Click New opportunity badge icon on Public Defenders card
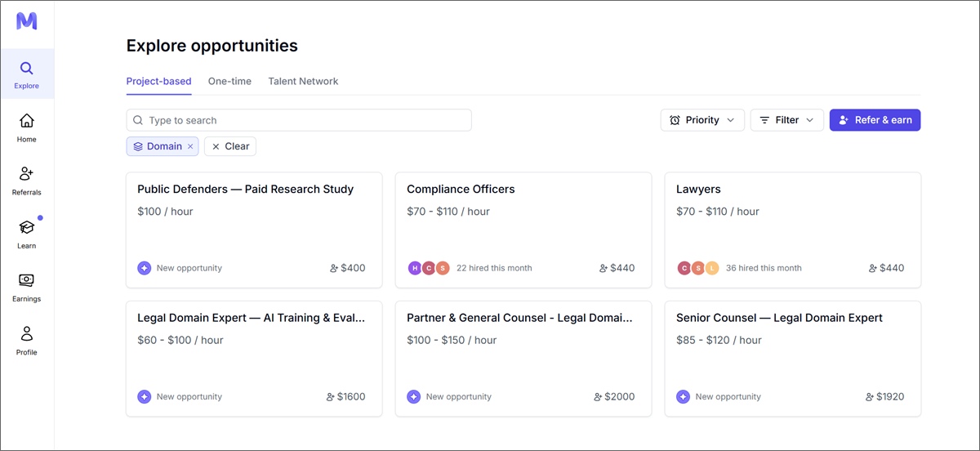The image size is (980, 451). point(145,268)
